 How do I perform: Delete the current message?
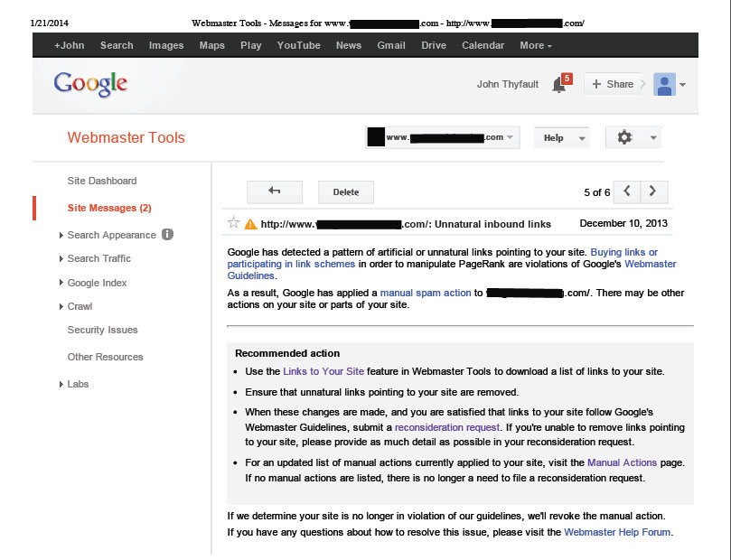pos(346,192)
